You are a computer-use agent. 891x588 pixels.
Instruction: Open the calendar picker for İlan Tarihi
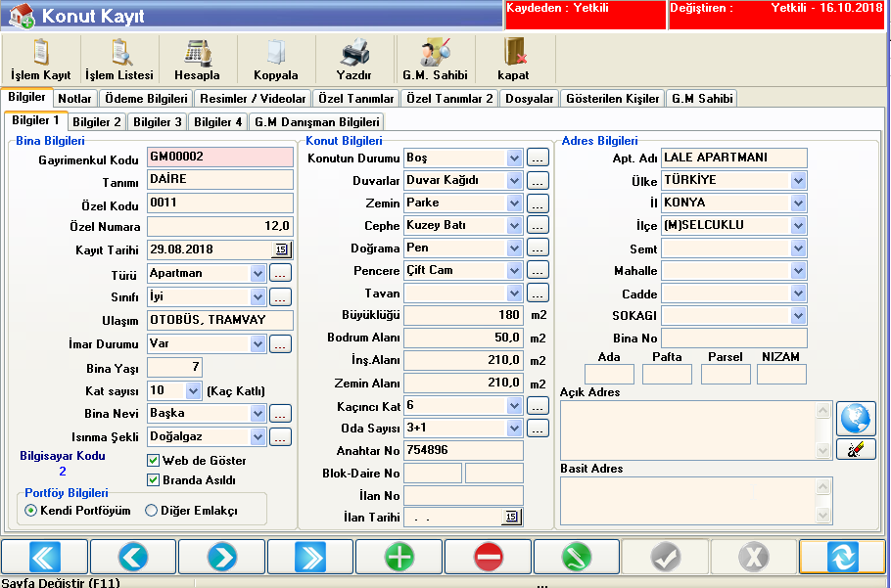click(511, 517)
